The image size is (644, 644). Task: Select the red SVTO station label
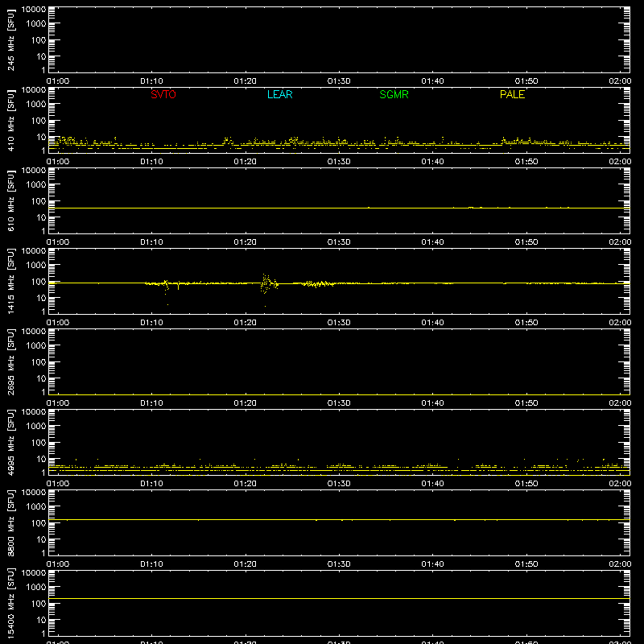point(163,94)
